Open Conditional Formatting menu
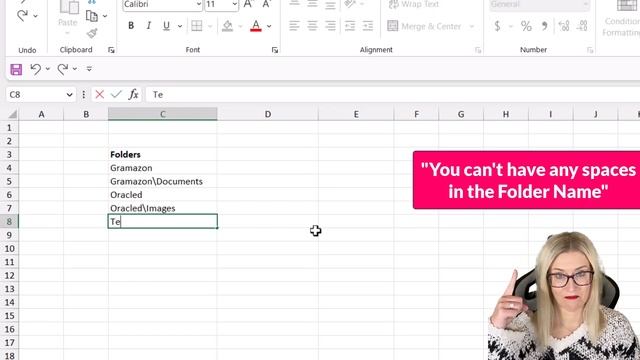The image size is (640, 360). pos(622,18)
